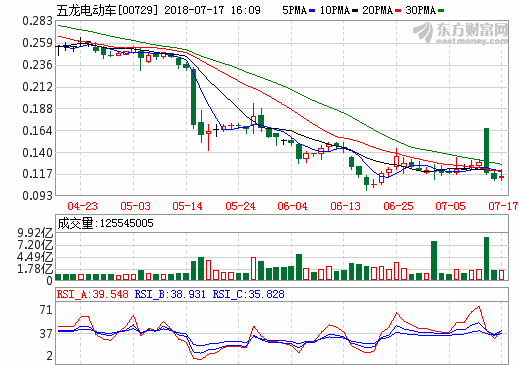Click the 0.236 price axis label
This screenshot has width=520, height=365.
[37, 65]
